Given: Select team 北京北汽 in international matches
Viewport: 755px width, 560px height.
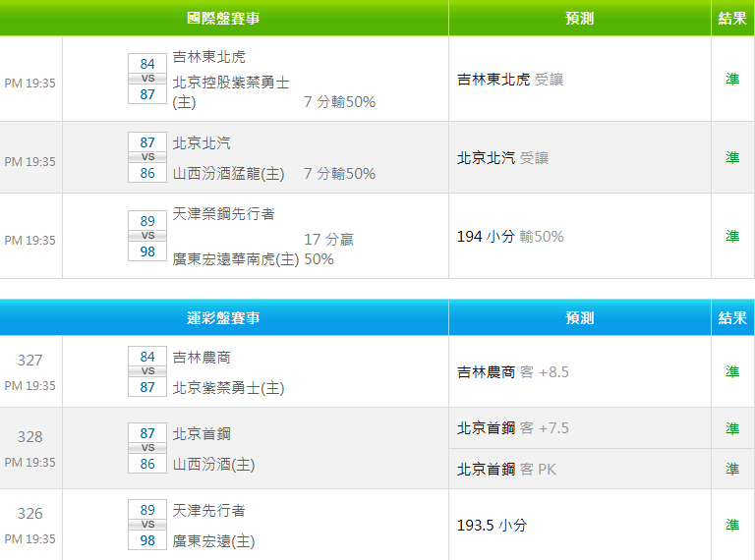Looking at the screenshot, I should click(202, 142).
